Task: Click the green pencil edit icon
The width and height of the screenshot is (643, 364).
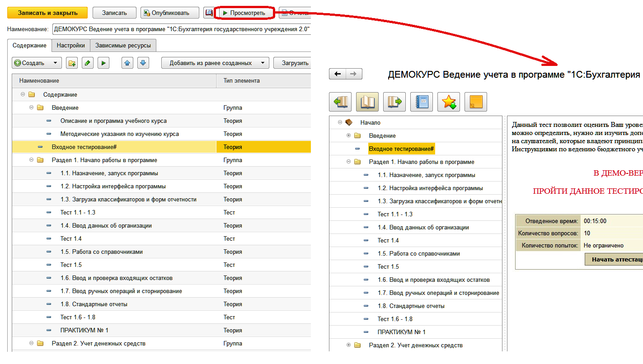Action: click(x=88, y=63)
